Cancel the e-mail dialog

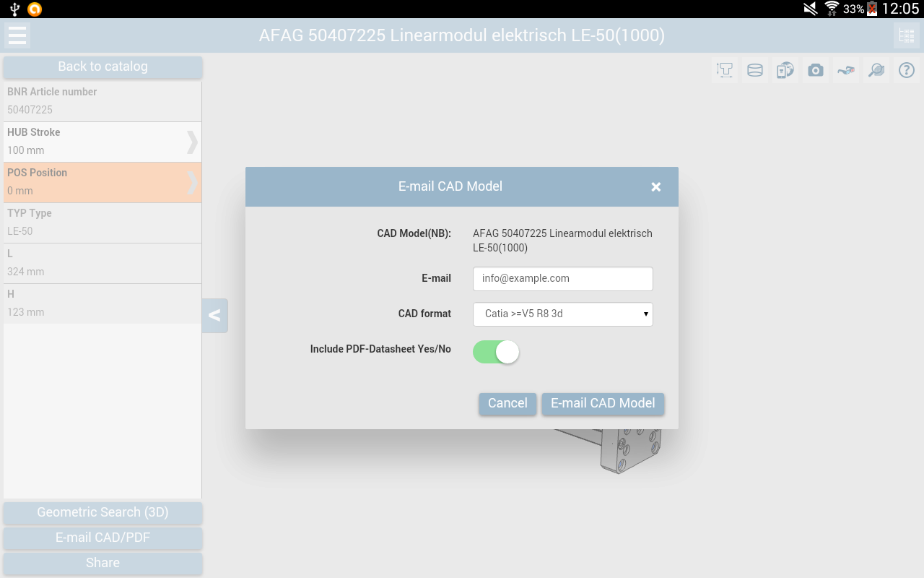coord(507,404)
